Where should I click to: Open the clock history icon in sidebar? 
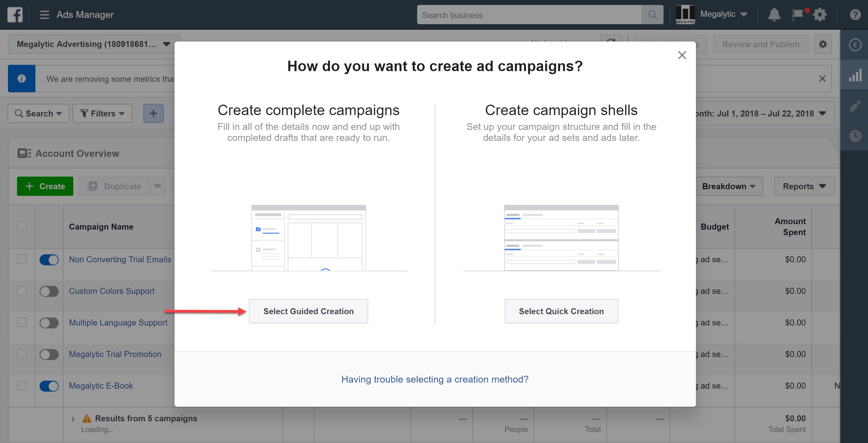coord(855,136)
